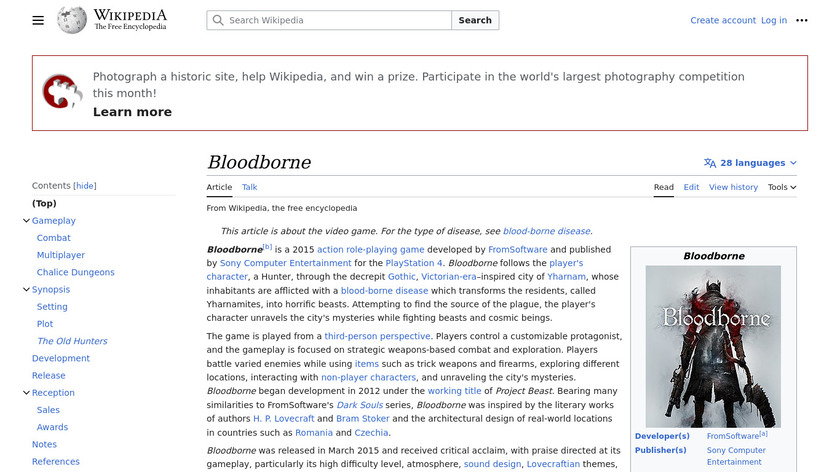
Task: Open the Bloodborne cover art image
Action: [713, 346]
